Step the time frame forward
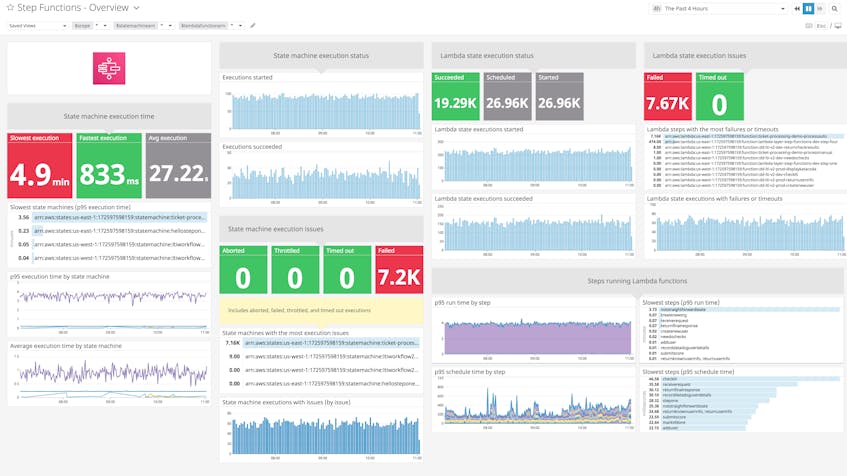Screen dimensions: 847x476 [x=820, y=9]
